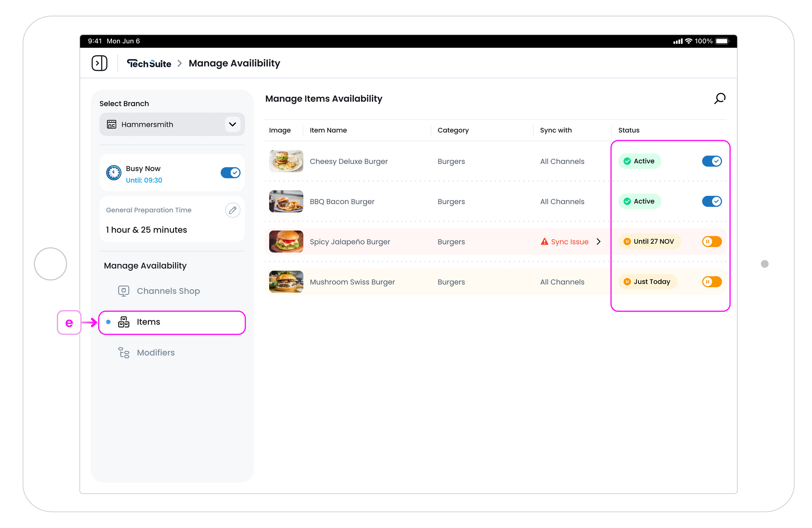Click the Busy Now clock icon
Image resolution: width=812 pixels, height=528 pixels.
click(x=114, y=173)
